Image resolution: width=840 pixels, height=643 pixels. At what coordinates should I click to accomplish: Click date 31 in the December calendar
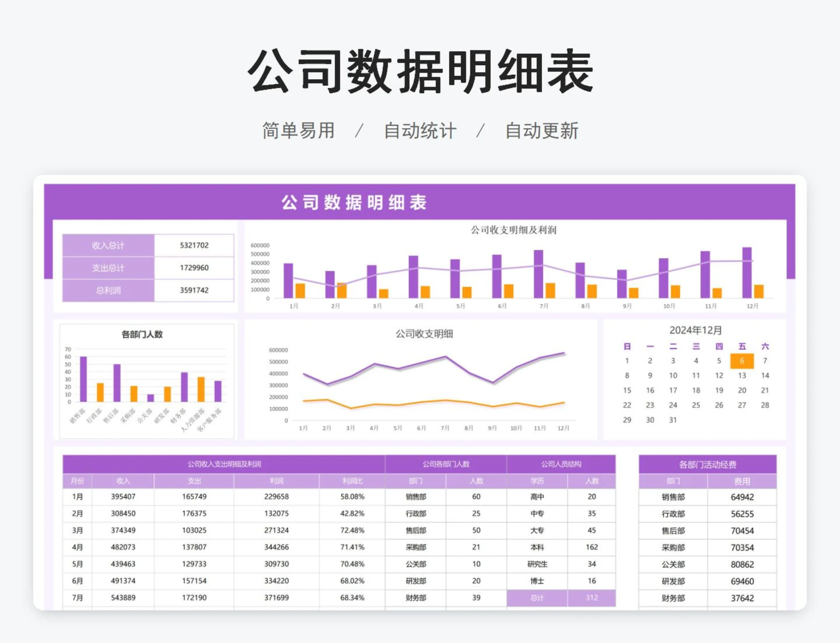coord(672,420)
